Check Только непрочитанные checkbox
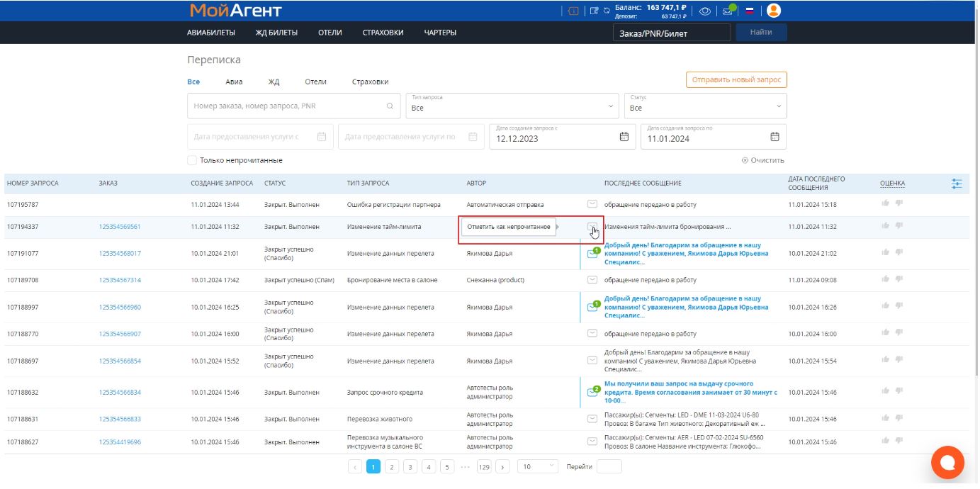The image size is (980, 489). (x=192, y=160)
